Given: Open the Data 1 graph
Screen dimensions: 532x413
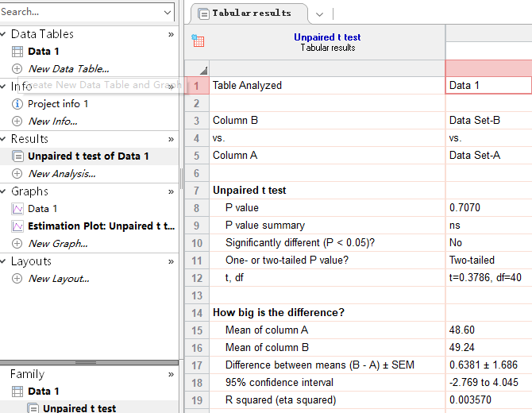Looking at the screenshot, I should [42, 209].
